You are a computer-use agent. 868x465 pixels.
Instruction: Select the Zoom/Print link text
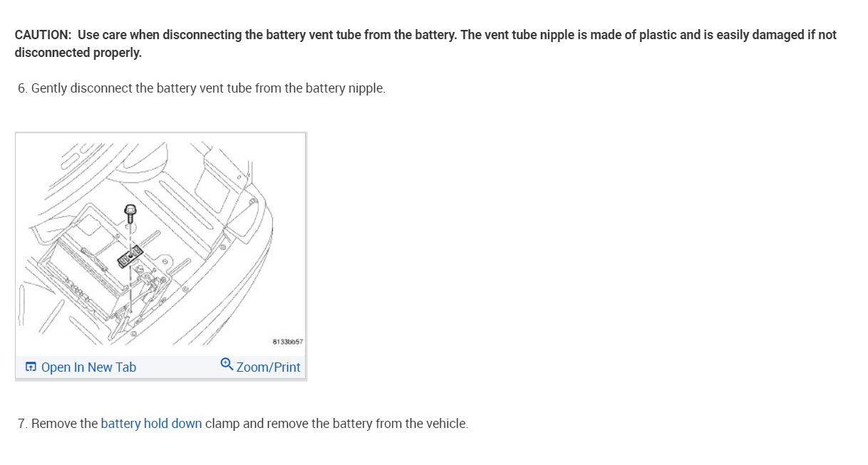click(268, 367)
